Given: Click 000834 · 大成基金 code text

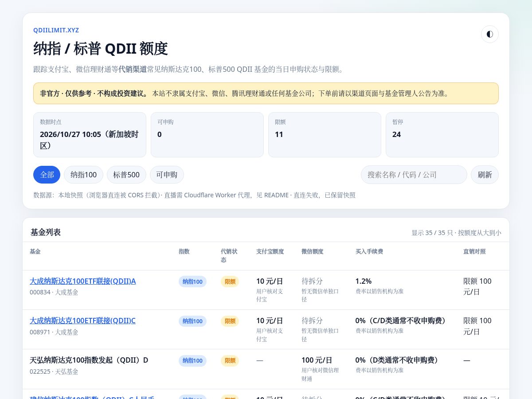Looking at the screenshot, I should (54, 292).
